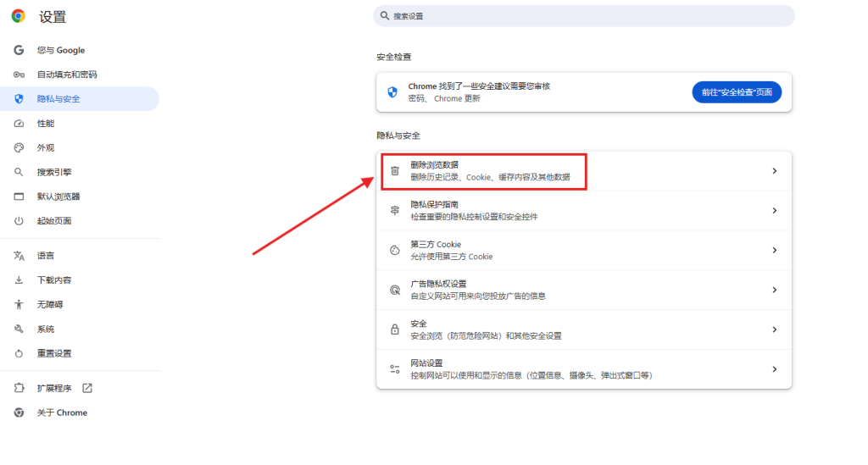This screenshot has width=868, height=465.
Task: Open the 外观 sidebar section
Action: click(46, 147)
